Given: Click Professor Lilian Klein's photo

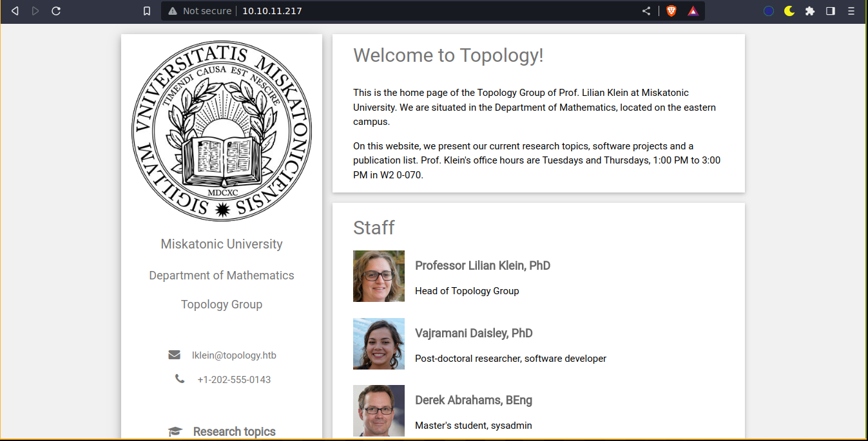Looking at the screenshot, I should (379, 276).
